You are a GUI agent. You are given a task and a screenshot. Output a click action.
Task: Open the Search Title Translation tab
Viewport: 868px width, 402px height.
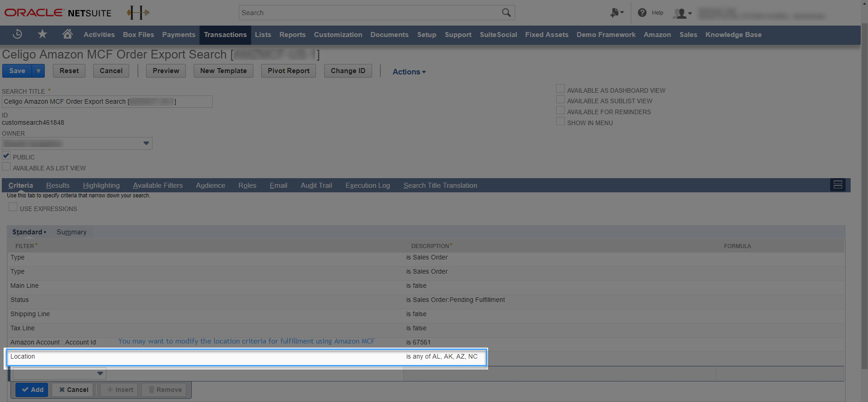click(440, 185)
